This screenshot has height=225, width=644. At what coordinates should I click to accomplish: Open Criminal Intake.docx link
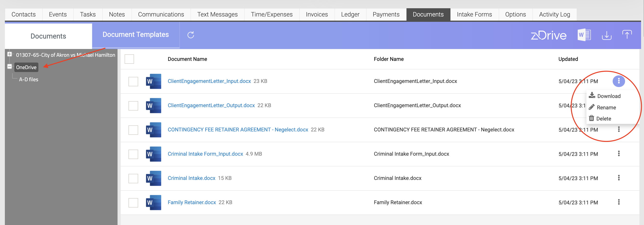(192, 178)
